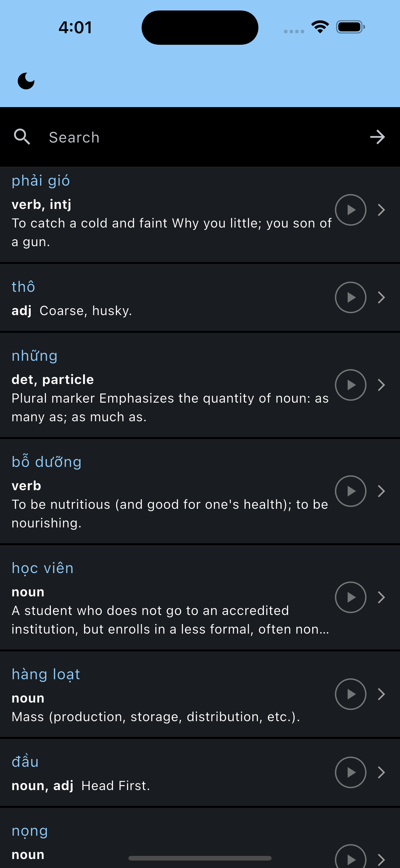The height and width of the screenshot is (868, 400).
Task: Tap the magnifying glass search icon
Action: point(22,137)
